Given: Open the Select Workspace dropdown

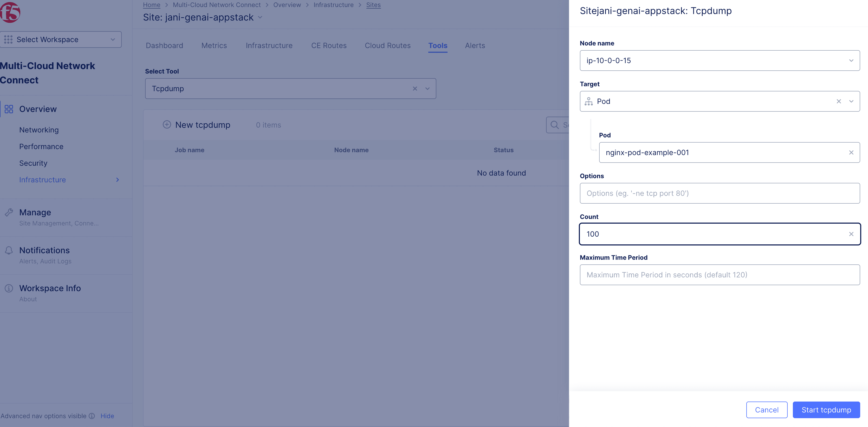Looking at the screenshot, I should 61,39.
